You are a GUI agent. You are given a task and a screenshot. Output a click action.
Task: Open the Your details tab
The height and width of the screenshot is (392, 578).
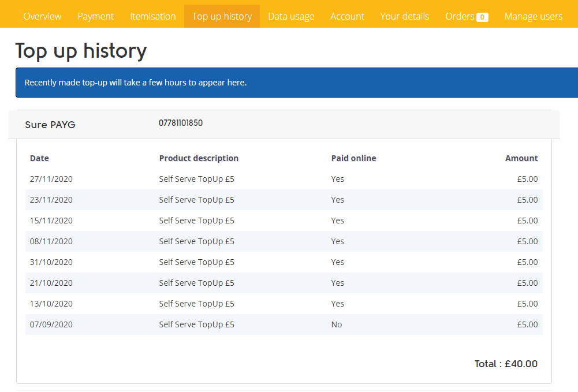pyautogui.click(x=404, y=16)
